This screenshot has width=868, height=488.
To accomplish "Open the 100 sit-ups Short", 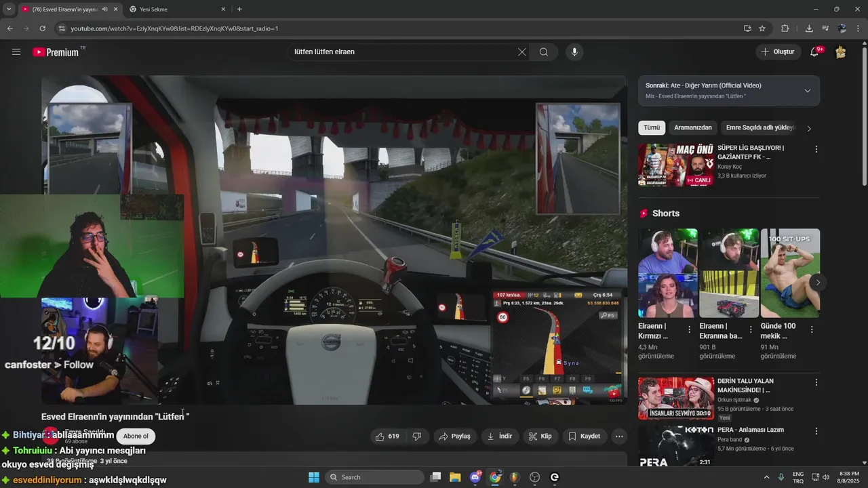I will (x=790, y=273).
